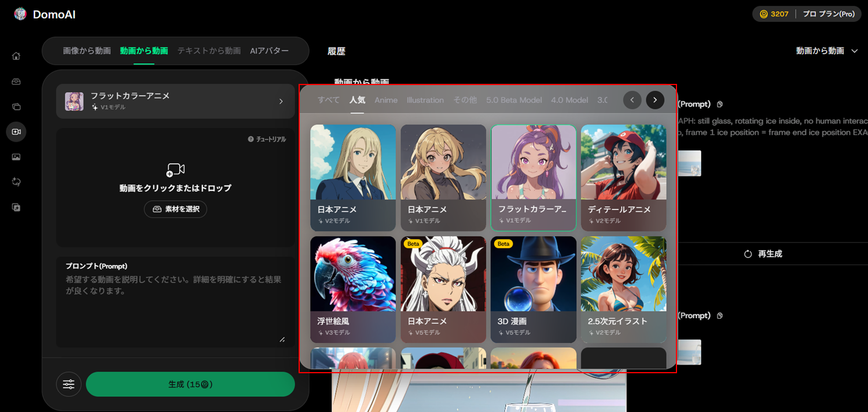Click the DomoAI logo
Image resolution: width=868 pixels, height=412 pixels.
click(x=45, y=14)
